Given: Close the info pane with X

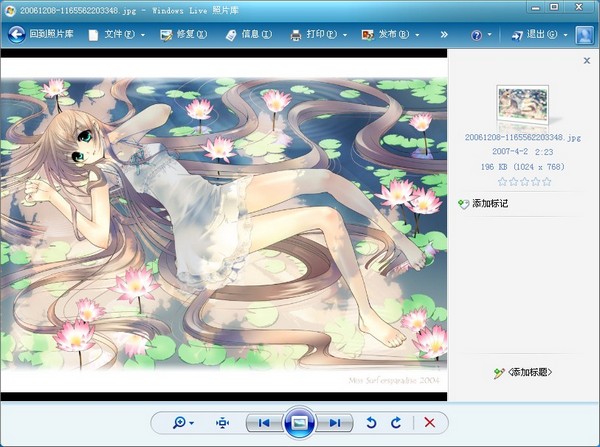Looking at the screenshot, I should (x=587, y=61).
